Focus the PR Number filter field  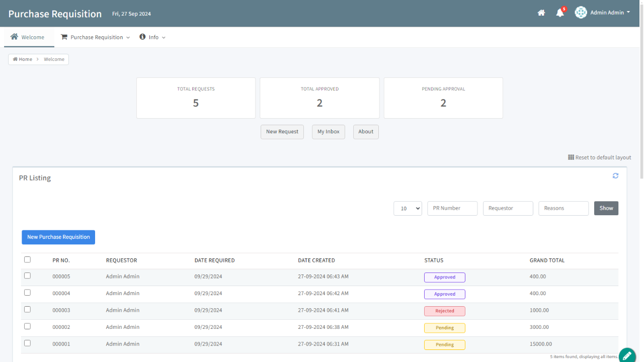pyautogui.click(x=452, y=209)
